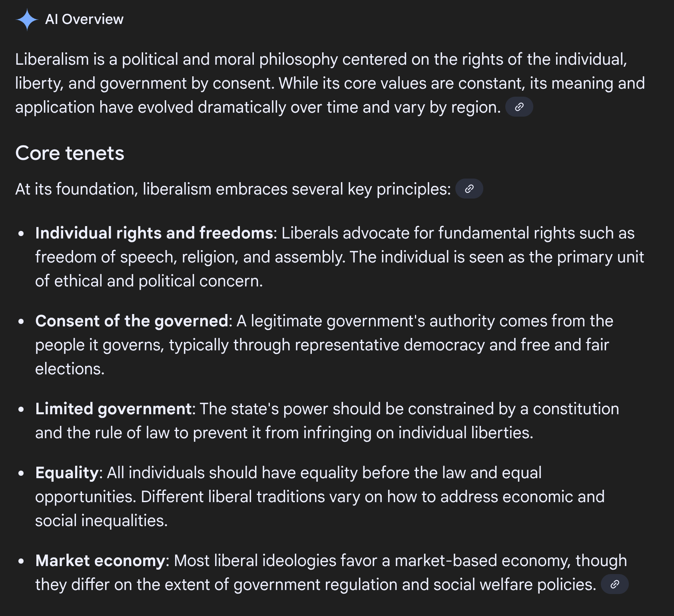Screen dimensions: 674x616
Task: Click the bullet dot before 'Market economy'
Action: 21,561
